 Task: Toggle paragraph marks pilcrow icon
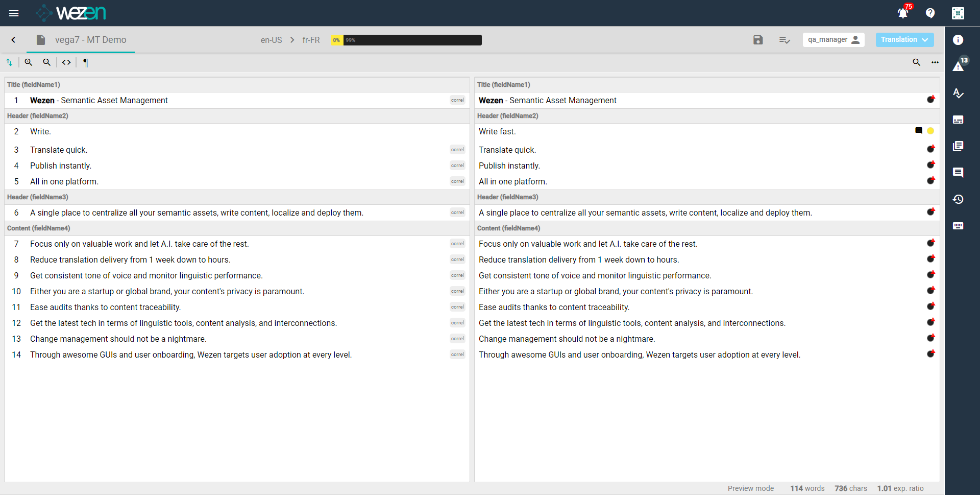pyautogui.click(x=86, y=62)
